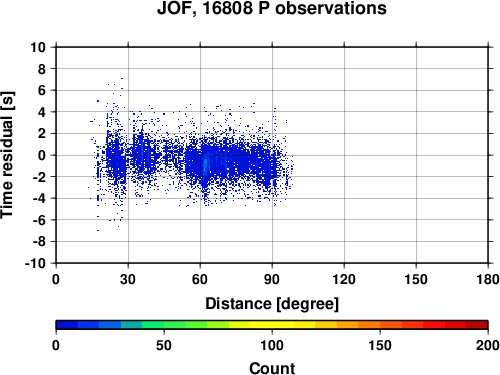The image size is (500, 375).
Task: Click the 'Count' colorbar label
Action: 272,368
